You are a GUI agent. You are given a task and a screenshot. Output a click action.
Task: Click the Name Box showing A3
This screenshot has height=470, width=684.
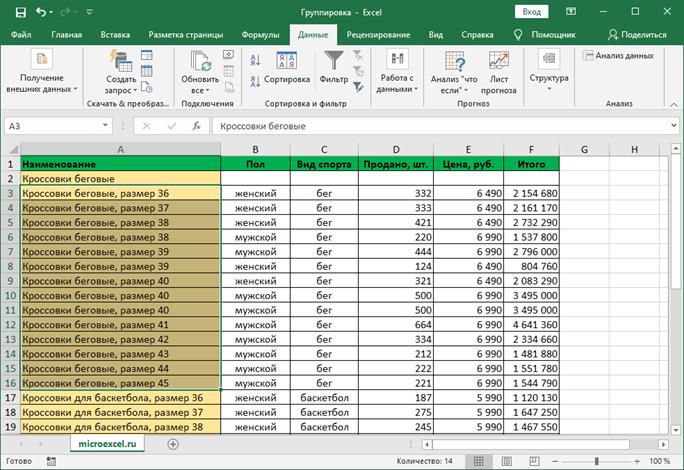pyautogui.click(x=50, y=127)
